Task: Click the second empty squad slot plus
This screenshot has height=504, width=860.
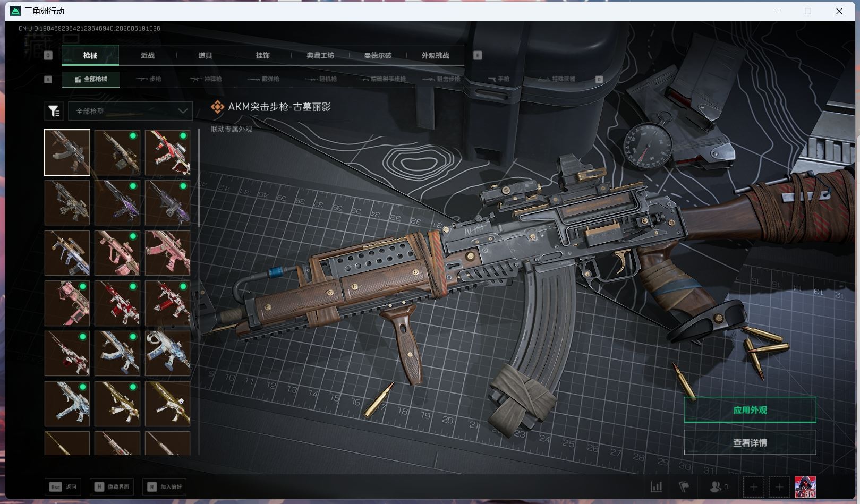Action: (779, 486)
